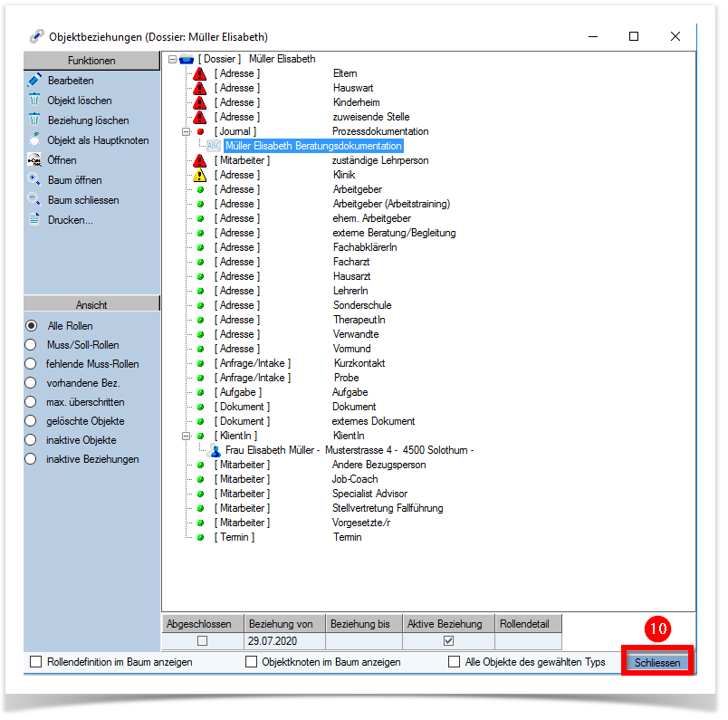Click the Beziehung löschen trash icon

tap(34, 120)
